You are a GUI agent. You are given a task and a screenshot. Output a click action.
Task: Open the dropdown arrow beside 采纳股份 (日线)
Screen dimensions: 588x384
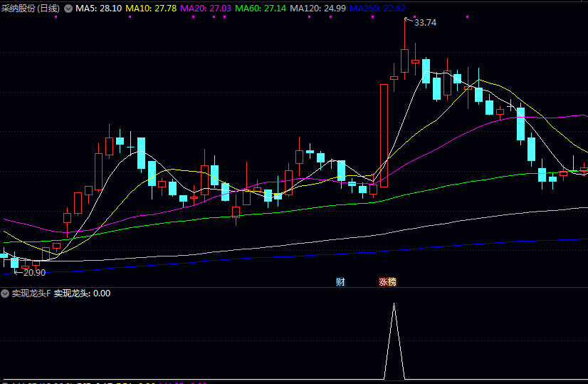tap(68, 9)
